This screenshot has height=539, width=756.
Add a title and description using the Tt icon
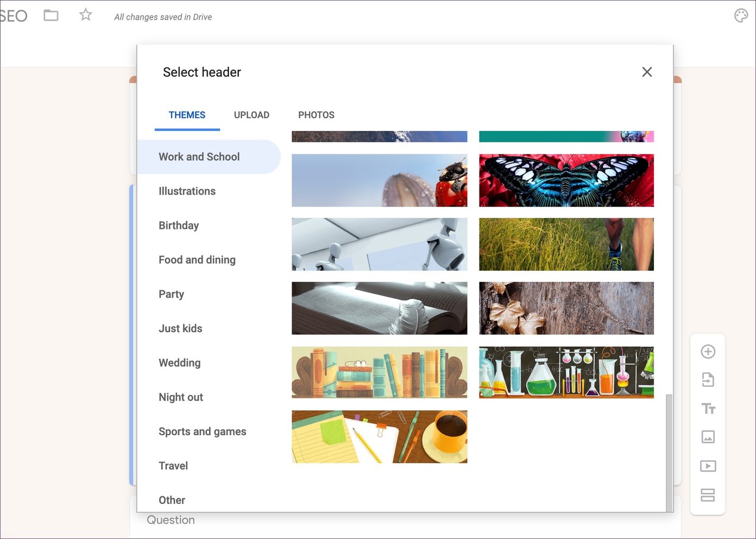[708, 409]
